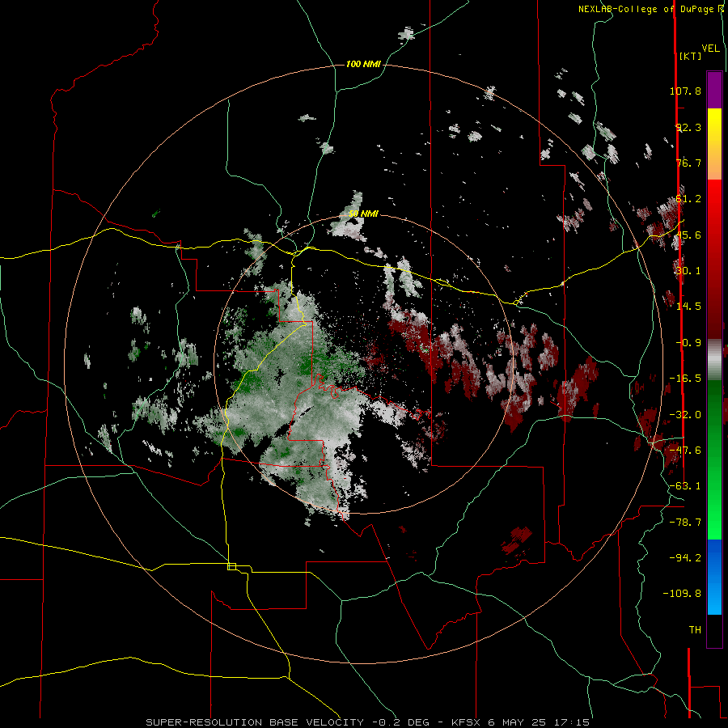Click the yellow segment of the velocity color bar
This screenshot has height=728, width=728.
[714, 125]
